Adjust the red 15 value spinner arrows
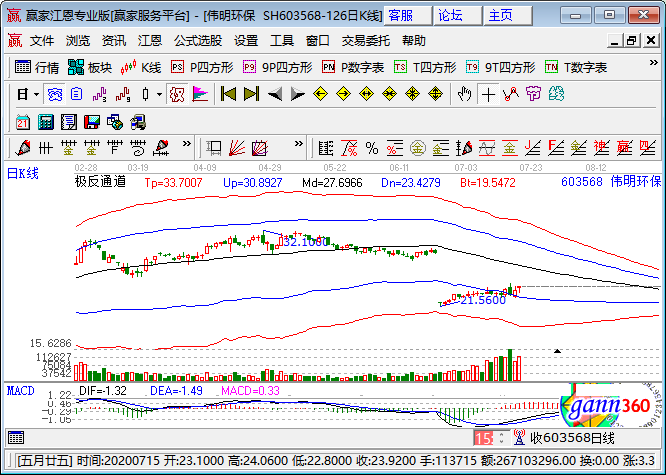 click(502, 438)
